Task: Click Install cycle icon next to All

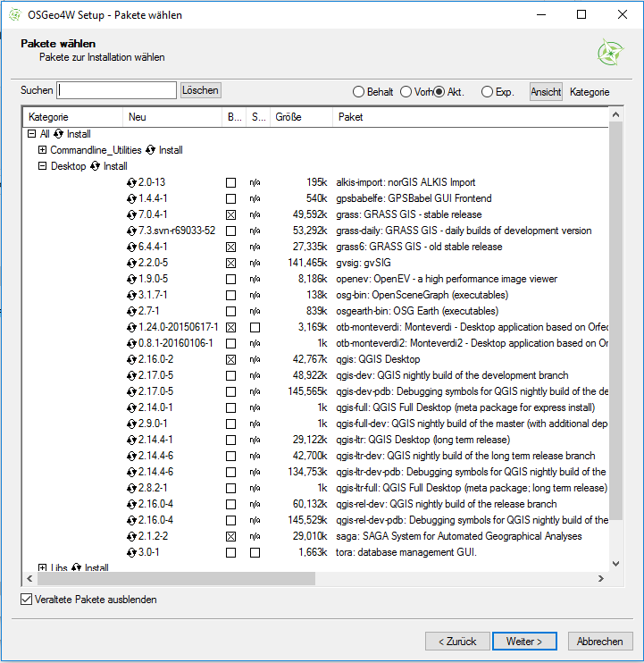Action: (58, 134)
